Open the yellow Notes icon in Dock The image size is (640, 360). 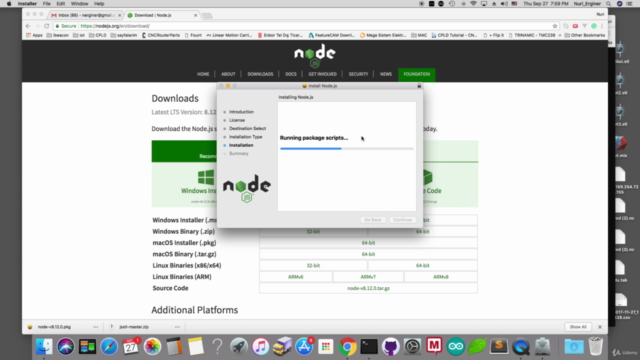tap(196, 347)
